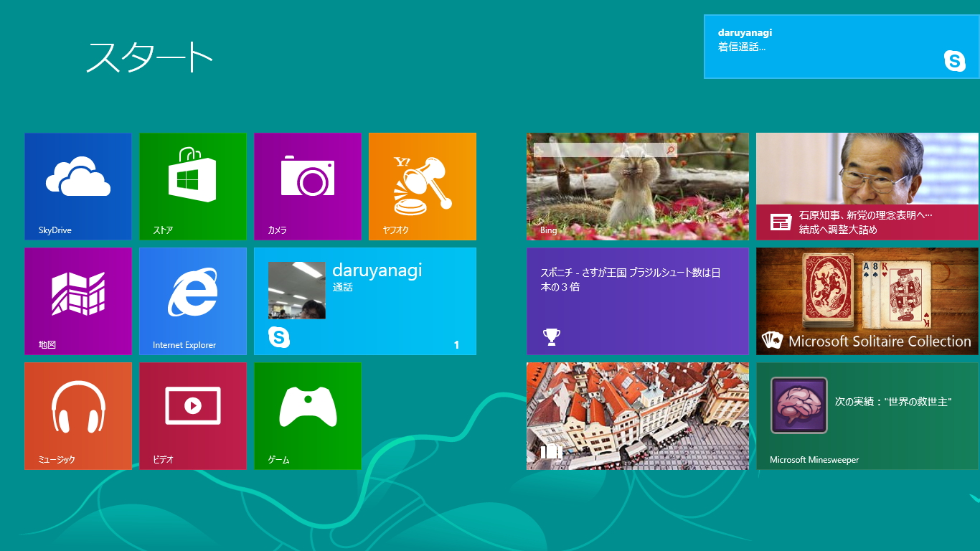Open the ヤフオク auction gavel tile

[x=423, y=187]
